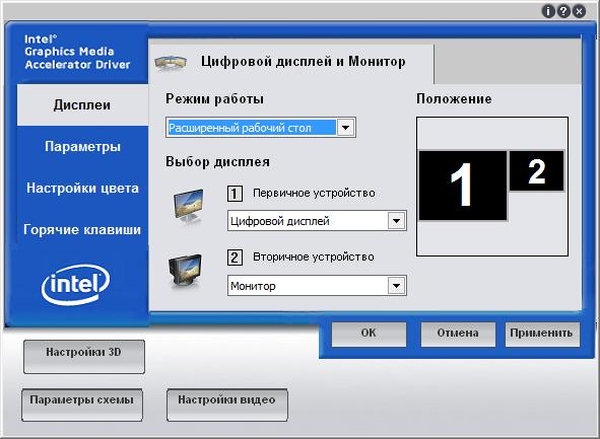Open Настройки 3D

84,356
